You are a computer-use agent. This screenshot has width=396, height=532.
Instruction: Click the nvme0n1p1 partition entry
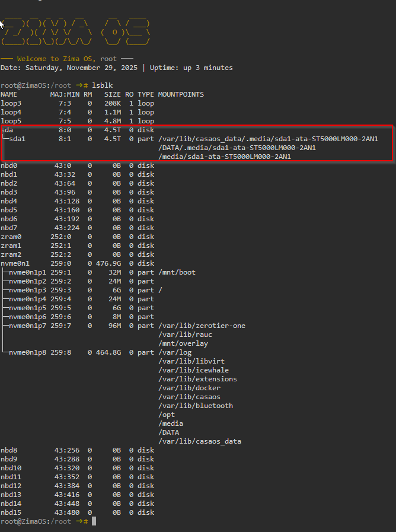click(27, 272)
